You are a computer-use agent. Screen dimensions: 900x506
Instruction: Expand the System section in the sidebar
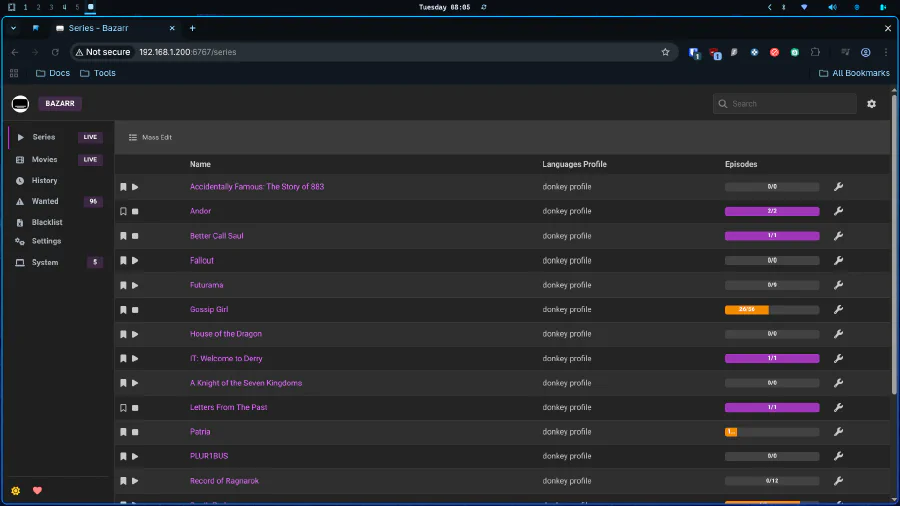pyautogui.click(x=45, y=262)
